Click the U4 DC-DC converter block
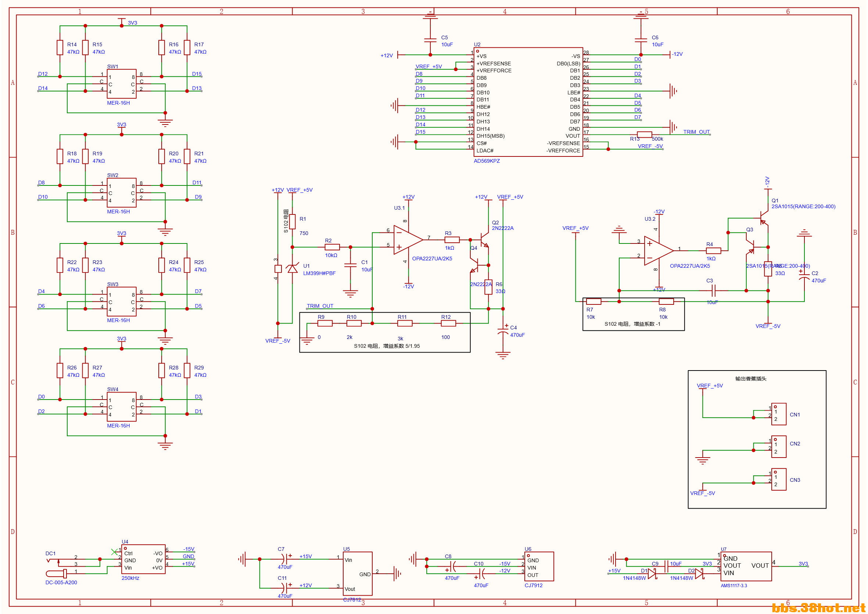Image resolution: width=868 pixels, height=614 pixels. (143, 559)
